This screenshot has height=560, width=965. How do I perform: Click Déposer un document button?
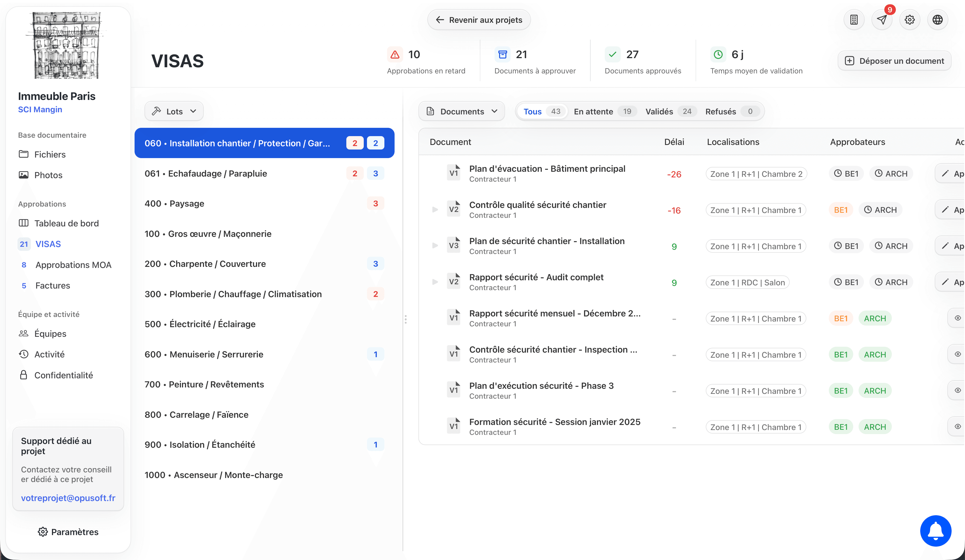pos(894,61)
